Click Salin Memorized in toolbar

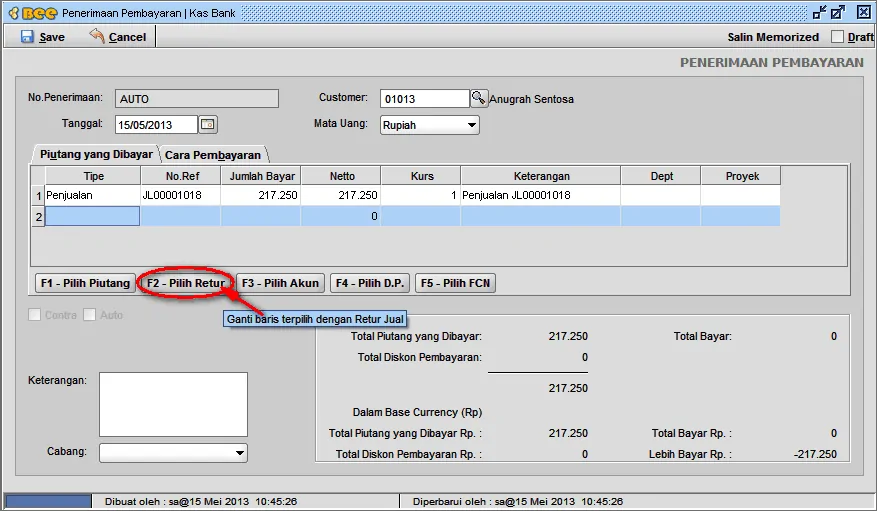(772, 37)
